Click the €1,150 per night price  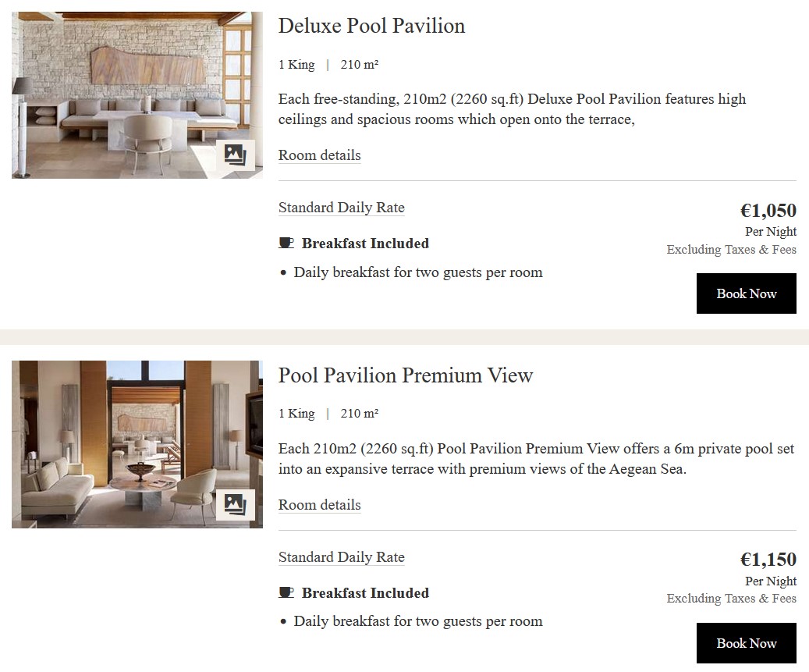click(768, 560)
